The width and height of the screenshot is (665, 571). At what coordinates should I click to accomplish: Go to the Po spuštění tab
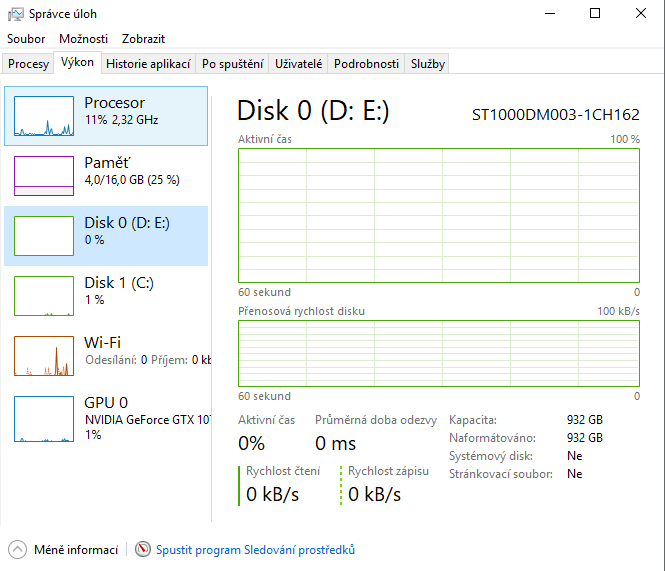pos(233,64)
